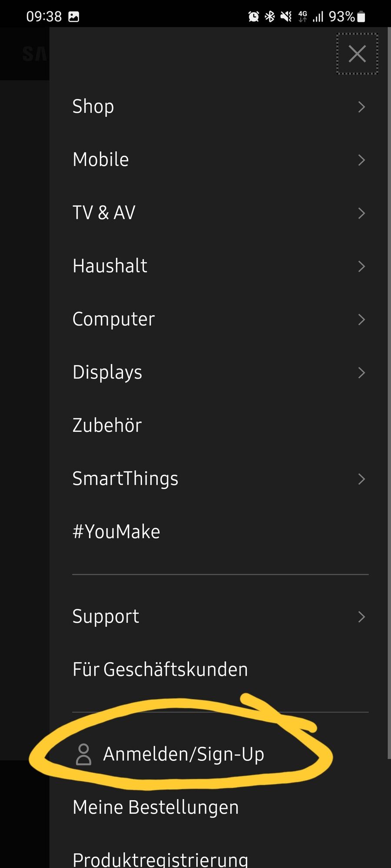
Task: Expand the TV & AV chevron arrow
Action: pyautogui.click(x=361, y=213)
